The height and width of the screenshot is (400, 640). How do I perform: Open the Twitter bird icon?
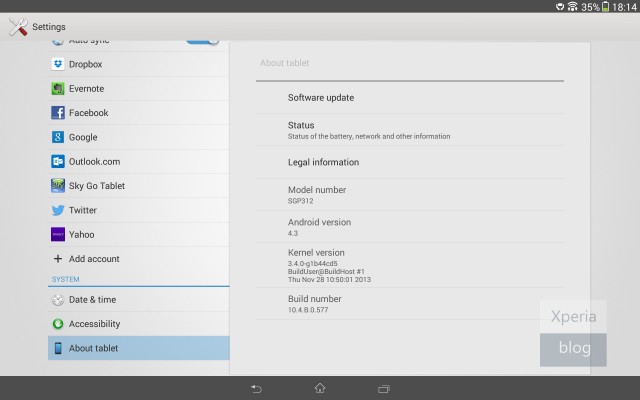58,210
